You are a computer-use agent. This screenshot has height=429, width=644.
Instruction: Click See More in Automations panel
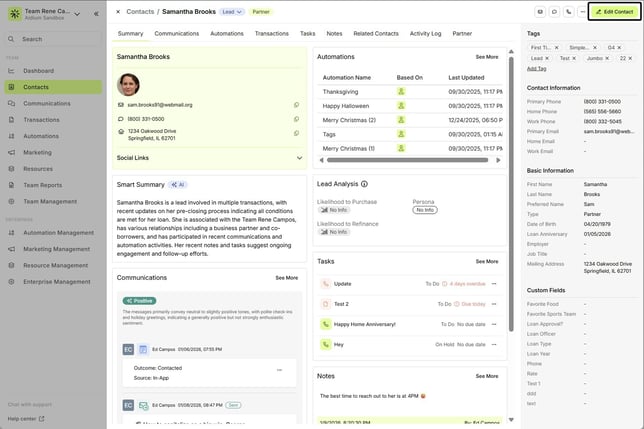tap(487, 57)
